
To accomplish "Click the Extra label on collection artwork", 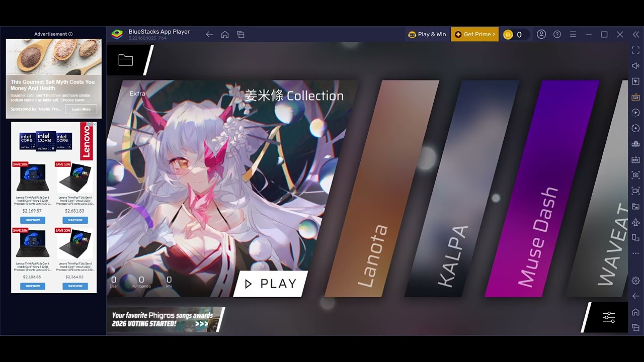I will (137, 94).
